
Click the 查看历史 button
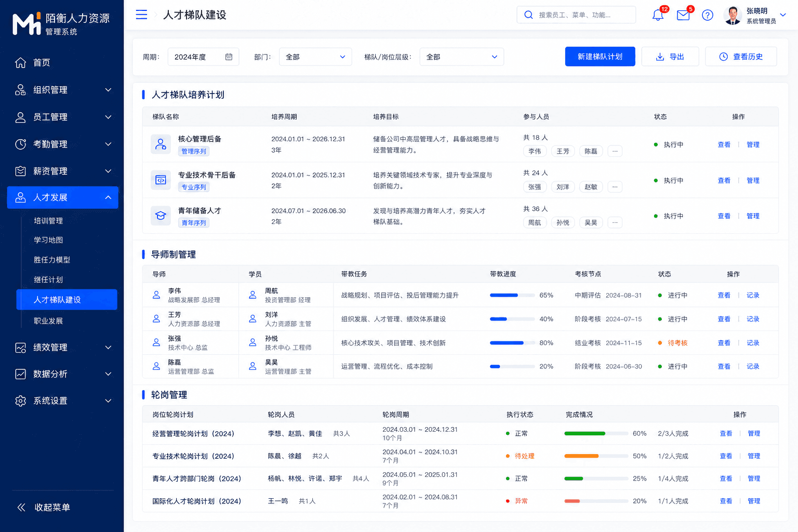(x=741, y=57)
